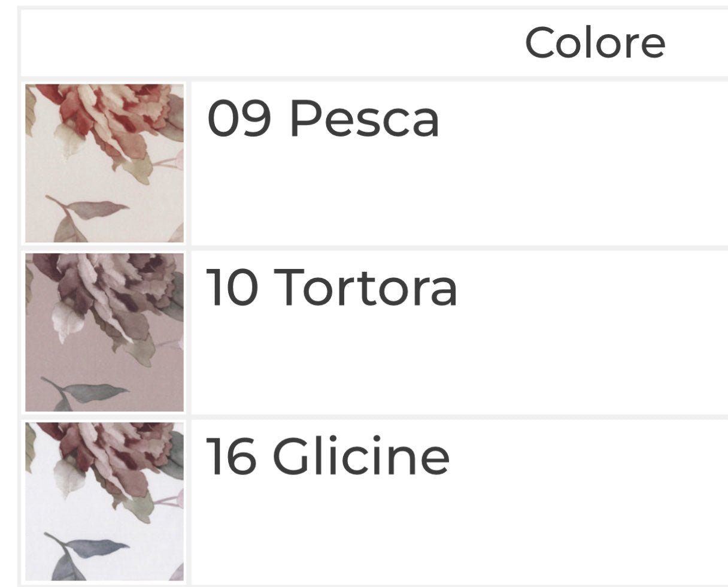Image resolution: width=728 pixels, height=587 pixels.
Task: Click the burgundy peony in the Glicine swatch
Action: 102,455
